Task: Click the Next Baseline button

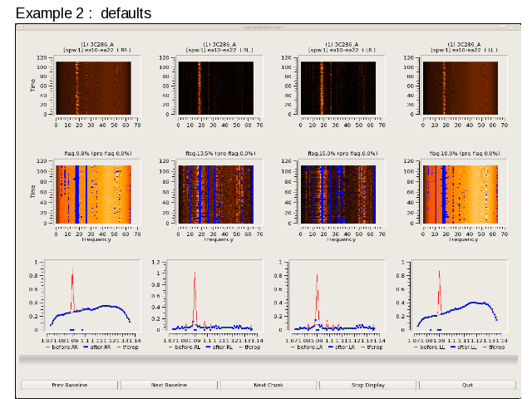Action: pos(169,385)
